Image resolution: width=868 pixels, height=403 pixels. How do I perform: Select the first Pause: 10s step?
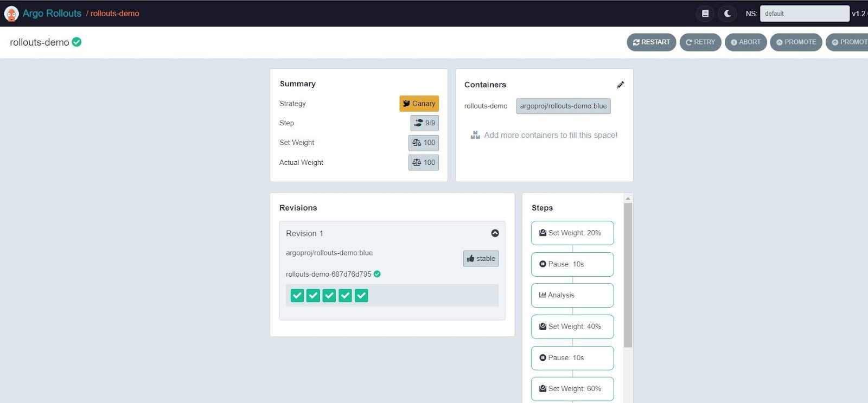(x=572, y=265)
